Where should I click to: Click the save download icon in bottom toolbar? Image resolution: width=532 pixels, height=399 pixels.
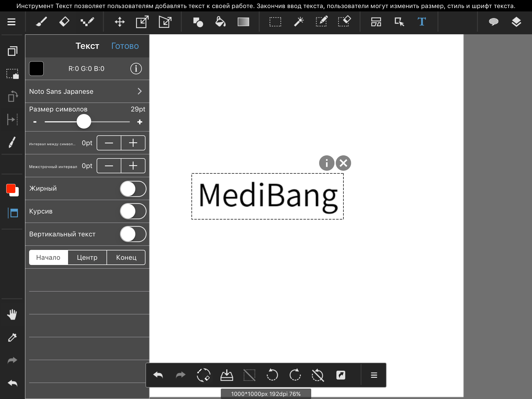click(x=227, y=375)
